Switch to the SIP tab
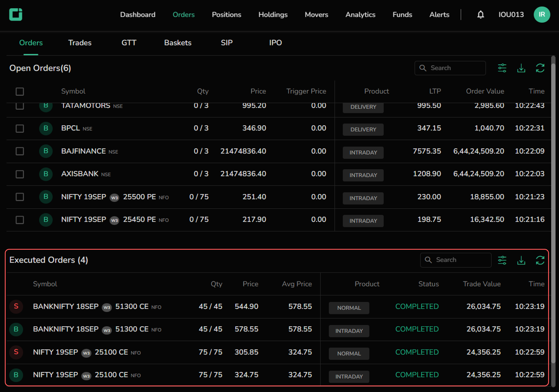559x392 pixels. (227, 43)
